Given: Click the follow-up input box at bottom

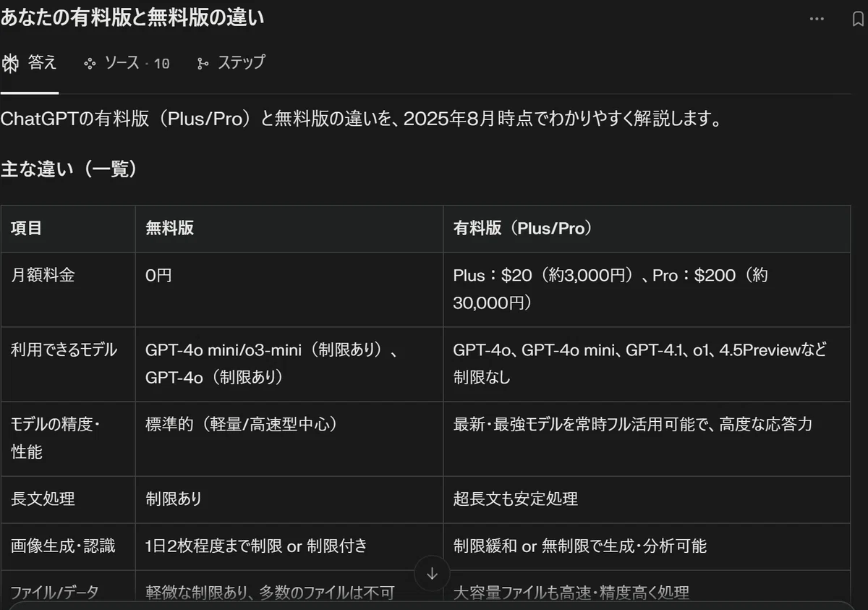Looking at the screenshot, I should pos(434,605).
